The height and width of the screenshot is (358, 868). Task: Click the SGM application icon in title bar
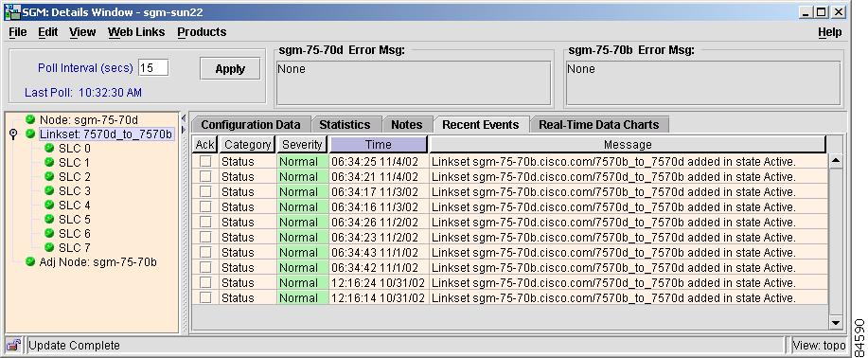[x=12, y=11]
